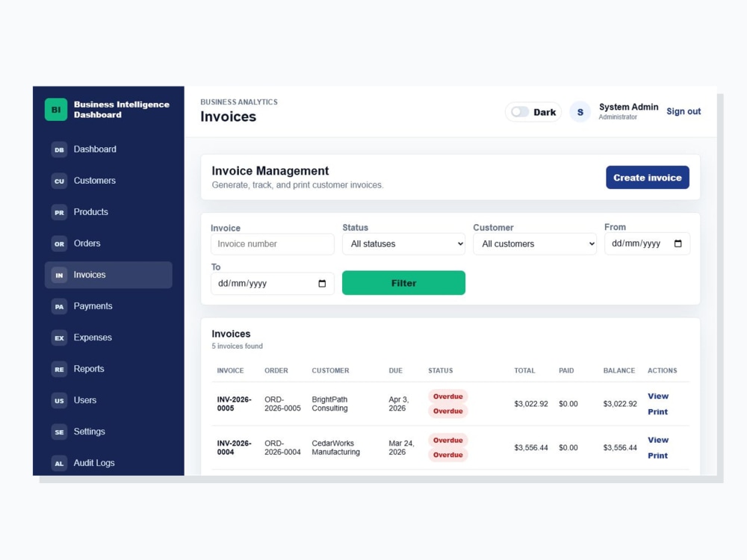Click the EX icon beside Expenses
Viewport: 747px width, 560px height.
click(59, 338)
